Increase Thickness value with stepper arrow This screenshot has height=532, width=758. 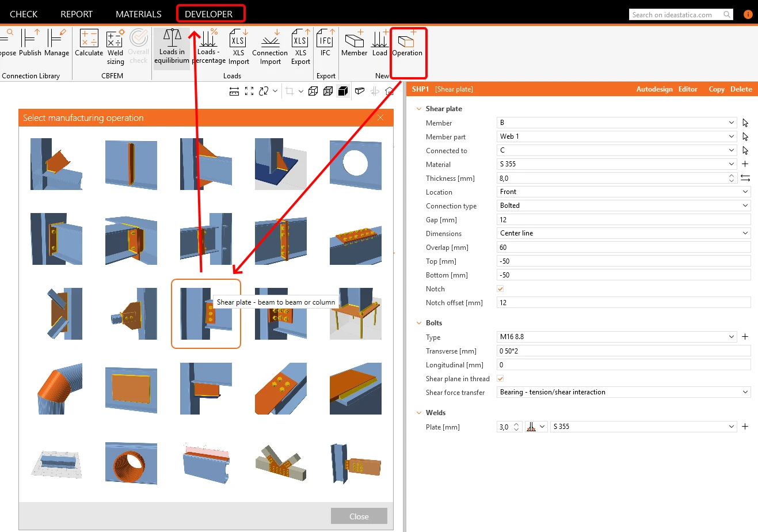[x=732, y=176]
